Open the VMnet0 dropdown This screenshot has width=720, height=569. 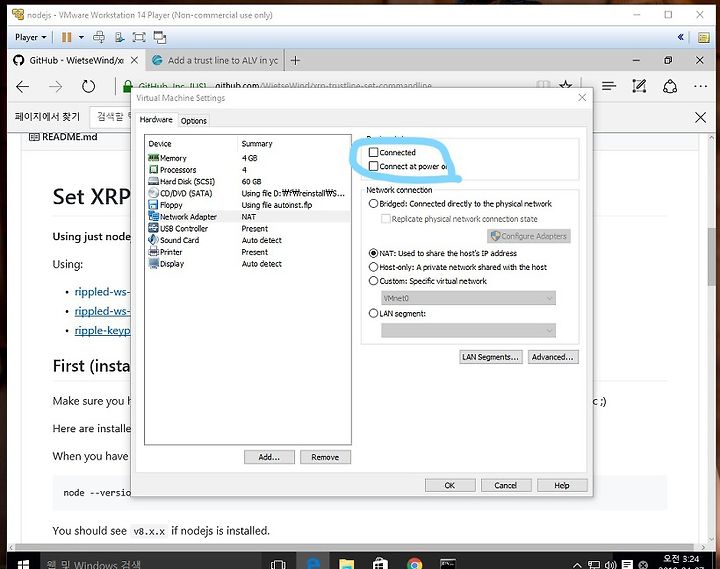[x=468, y=298]
